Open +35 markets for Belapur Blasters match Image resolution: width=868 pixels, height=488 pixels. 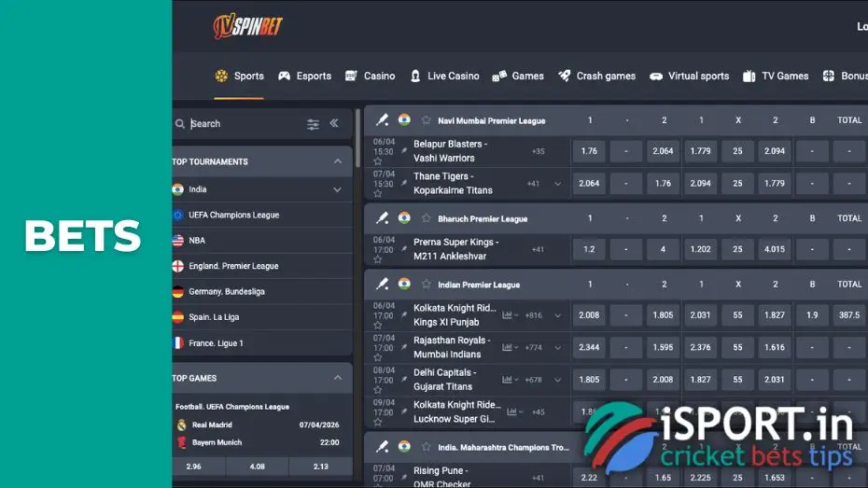click(x=539, y=151)
